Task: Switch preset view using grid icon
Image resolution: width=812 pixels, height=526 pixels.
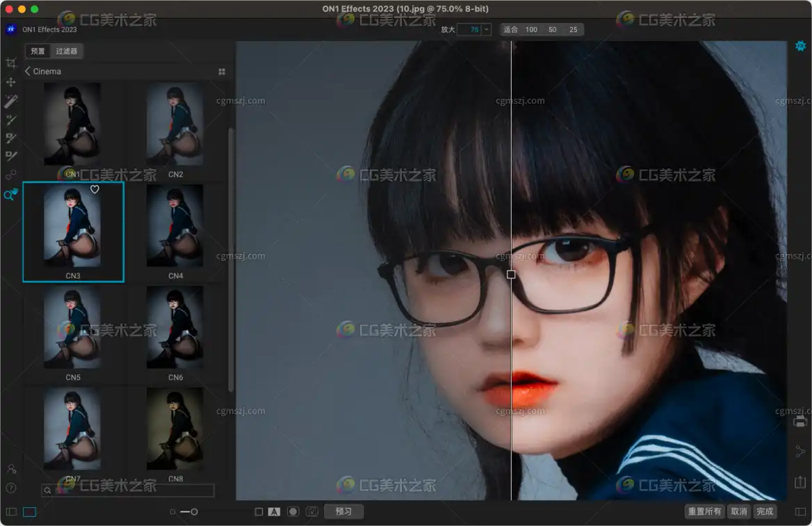Action: click(x=222, y=72)
